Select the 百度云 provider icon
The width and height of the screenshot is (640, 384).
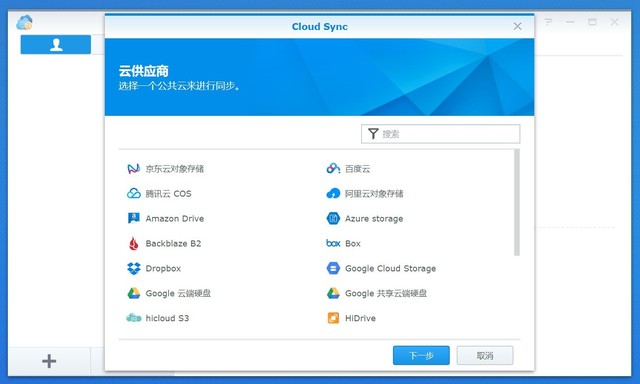coord(333,169)
